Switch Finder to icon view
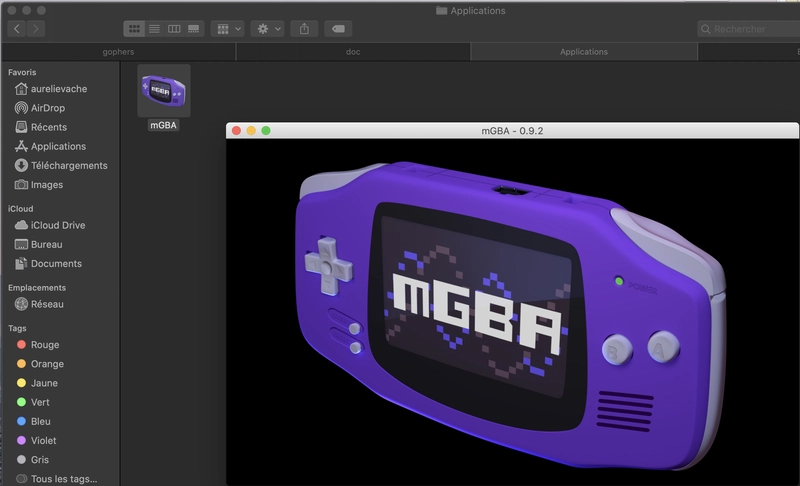Image resolution: width=800 pixels, height=486 pixels. 134,29
